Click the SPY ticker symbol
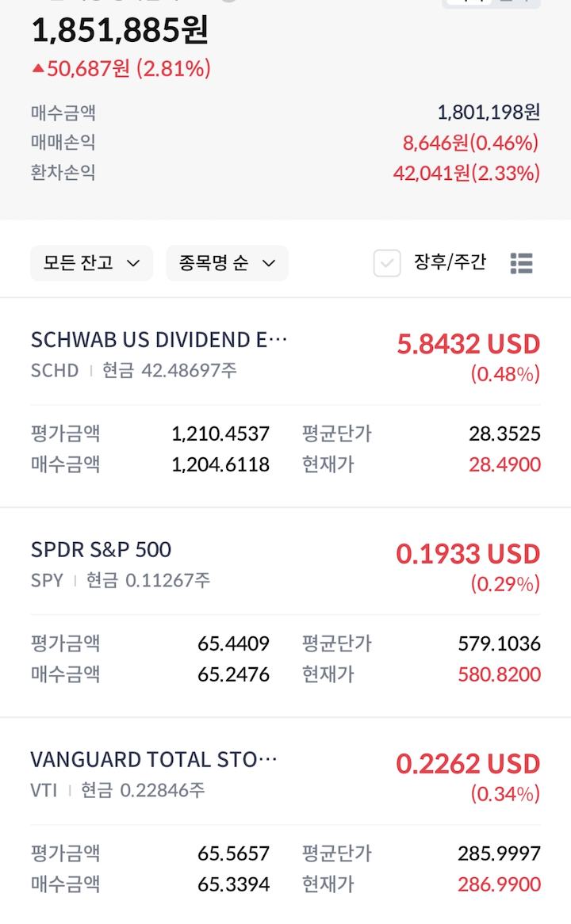Image resolution: width=571 pixels, height=924 pixels. [x=47, y=580]
